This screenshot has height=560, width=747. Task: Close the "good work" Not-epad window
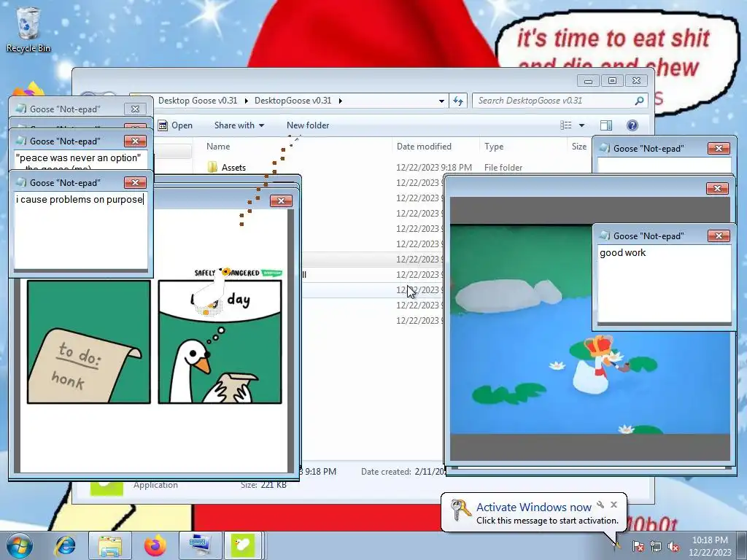(719, 236)
